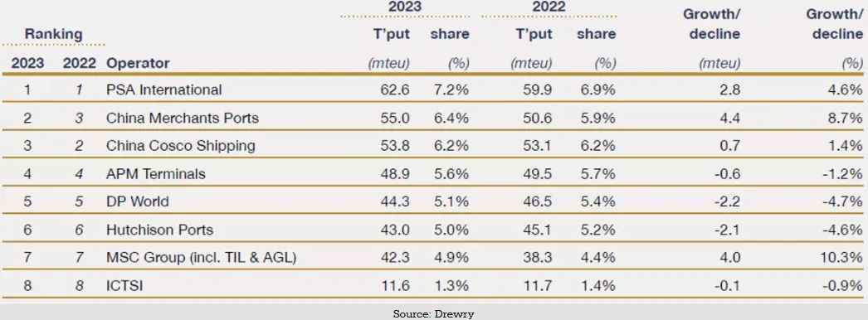
Task: Select the Hutchison Ports operator cell
Action: point(159,230)
